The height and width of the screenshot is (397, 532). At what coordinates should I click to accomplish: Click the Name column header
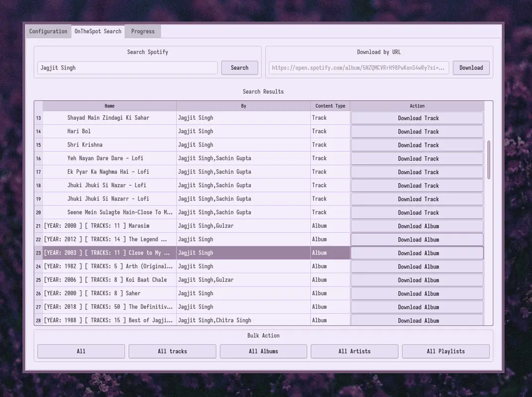pos(109,105)
